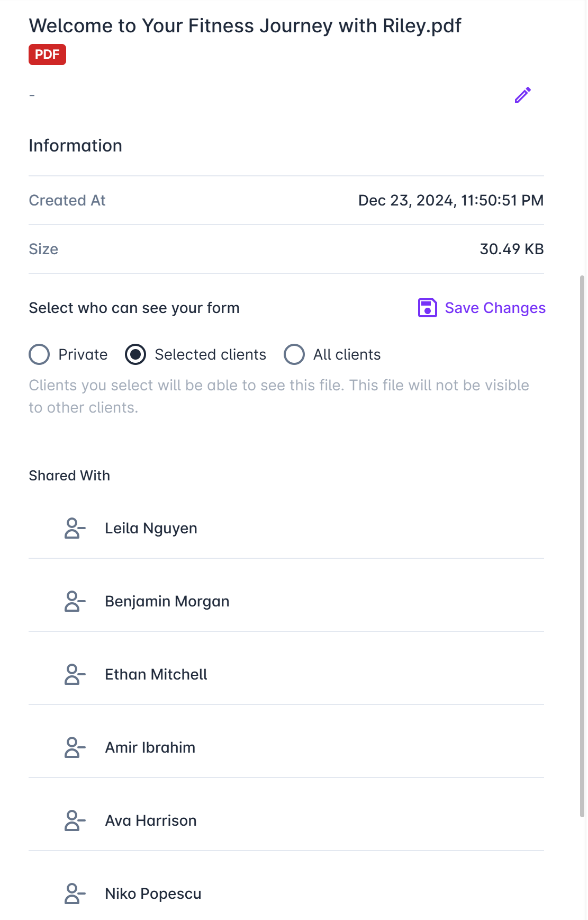
Task: Click the red PDF badge
Action: 47,55
